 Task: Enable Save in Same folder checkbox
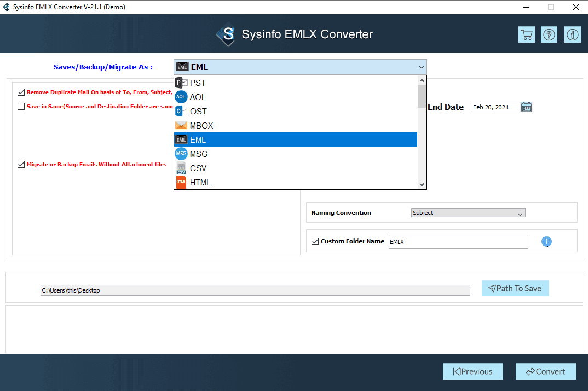coord(21,107)
